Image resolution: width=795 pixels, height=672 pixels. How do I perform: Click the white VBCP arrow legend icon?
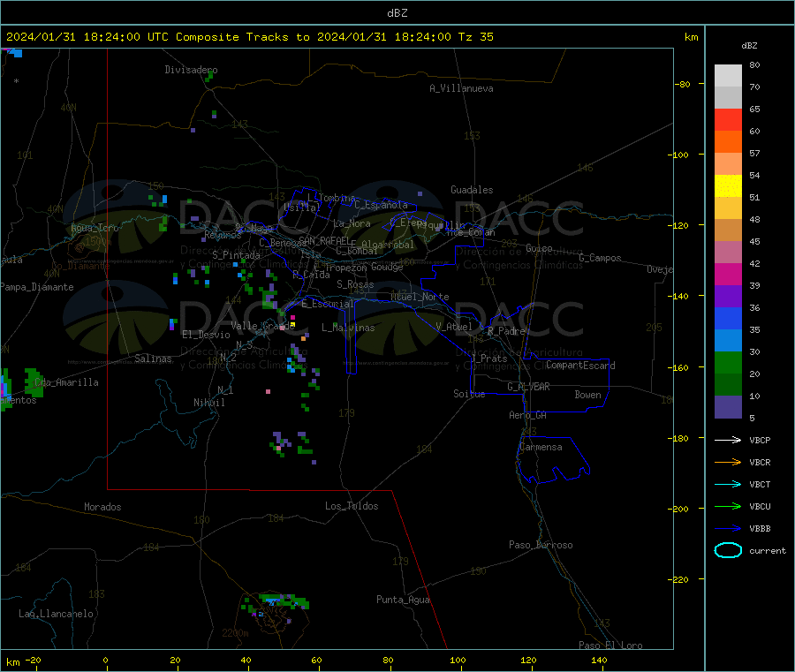tap(728, 440)
